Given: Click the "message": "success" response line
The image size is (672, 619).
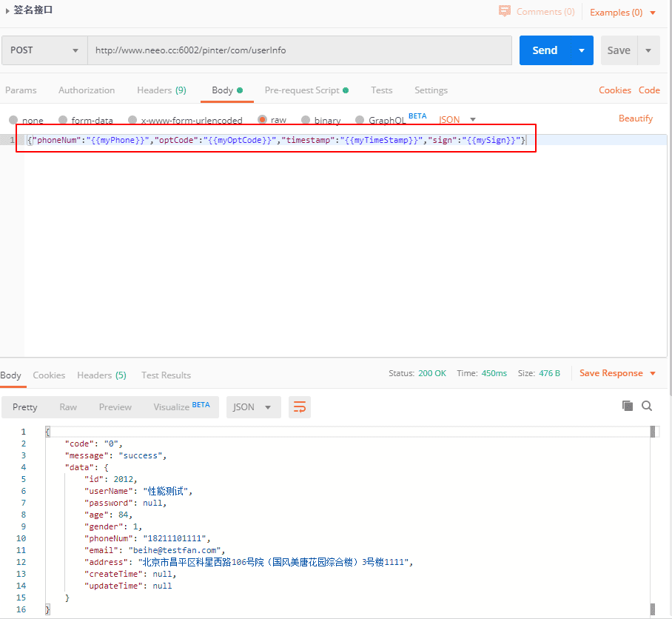Looking at the screenshot, I should [x=115, y=455].
